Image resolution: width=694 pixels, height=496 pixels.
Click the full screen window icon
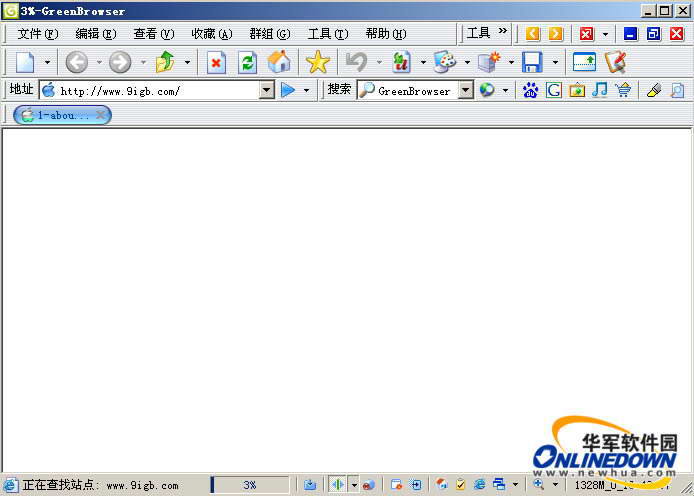coord(584,62)
